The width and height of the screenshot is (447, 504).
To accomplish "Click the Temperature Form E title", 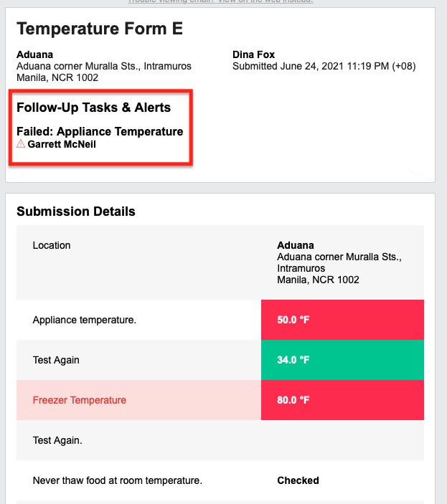I will [100, 29].
